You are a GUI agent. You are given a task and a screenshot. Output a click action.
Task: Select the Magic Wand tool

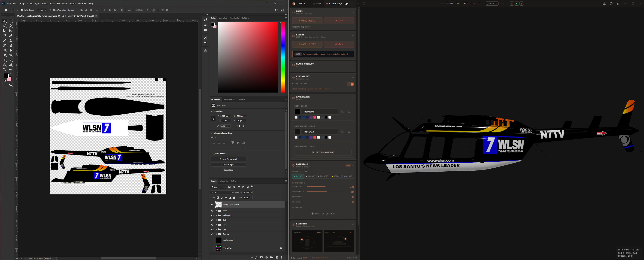tap(11, 26)
